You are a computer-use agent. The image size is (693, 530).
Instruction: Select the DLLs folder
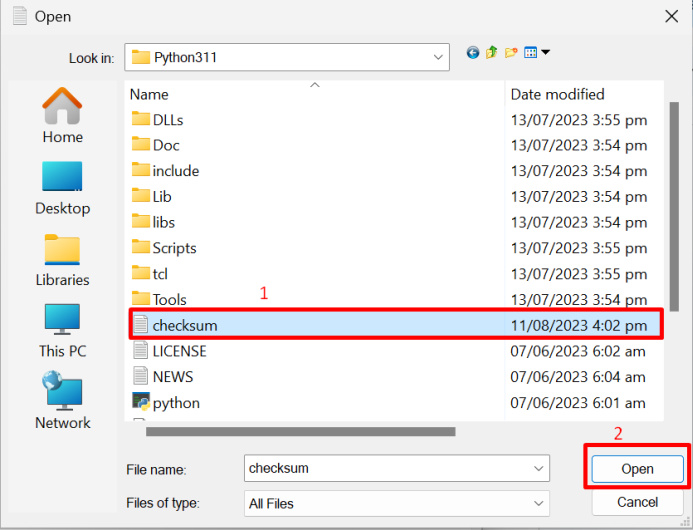pos(157,120)
